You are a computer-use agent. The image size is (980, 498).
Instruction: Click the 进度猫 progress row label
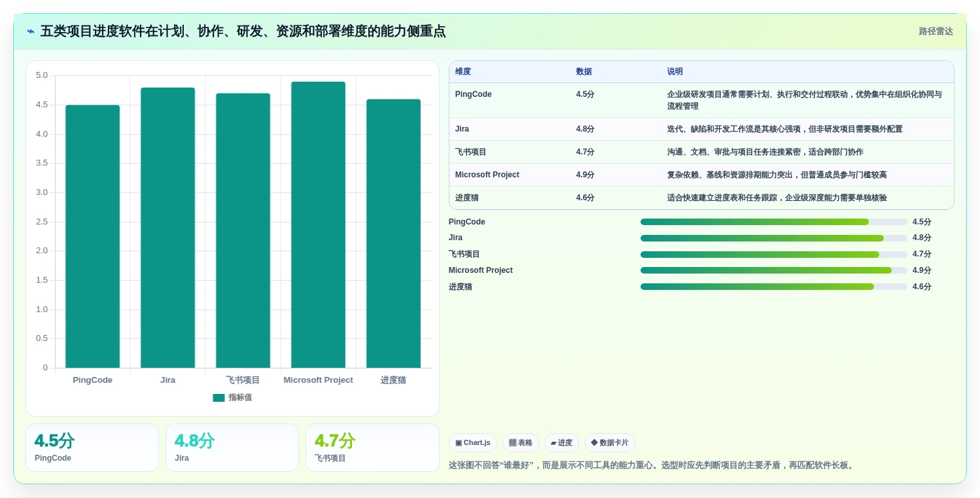tap(460, 287)
